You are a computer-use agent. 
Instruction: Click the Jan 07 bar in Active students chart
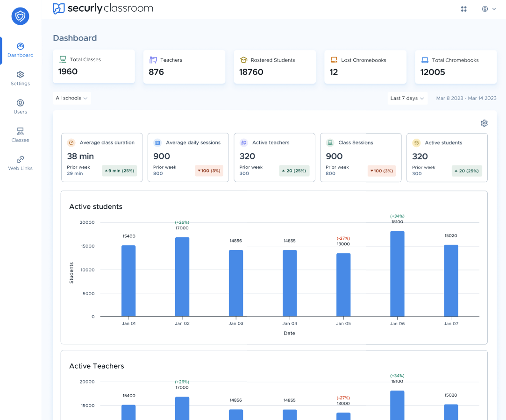[451, 281]
